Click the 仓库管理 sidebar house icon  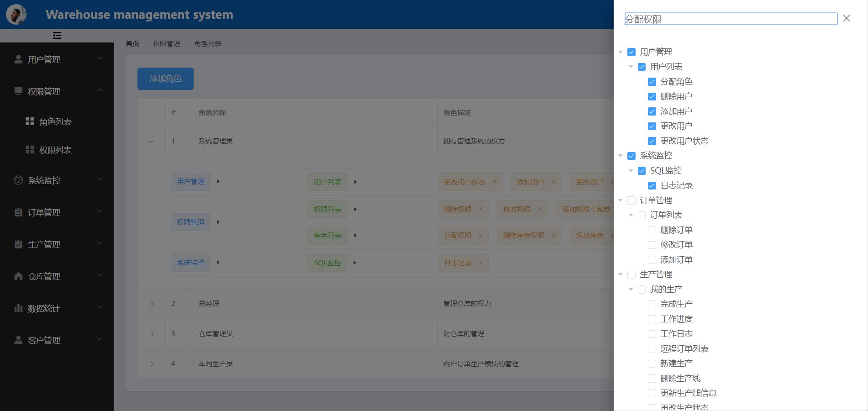pyautogui.click(x=18, y=276)
